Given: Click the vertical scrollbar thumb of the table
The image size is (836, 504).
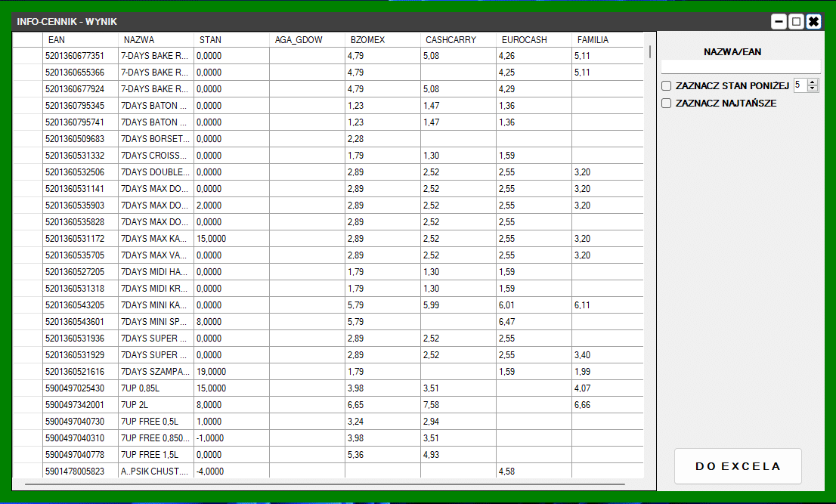Looking at the screenshot, I should click(650, 51).
